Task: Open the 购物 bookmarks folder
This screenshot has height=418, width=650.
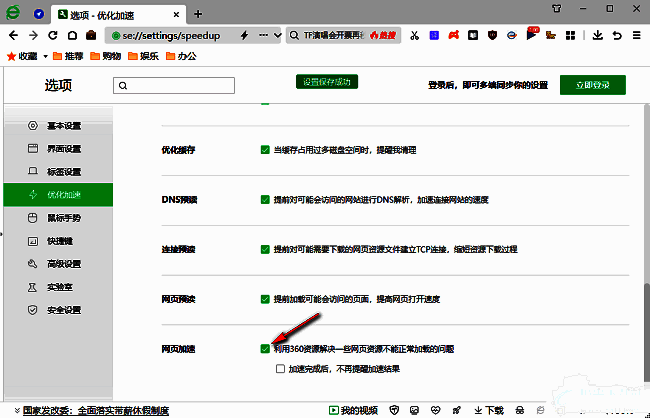Action: point(114,56)
